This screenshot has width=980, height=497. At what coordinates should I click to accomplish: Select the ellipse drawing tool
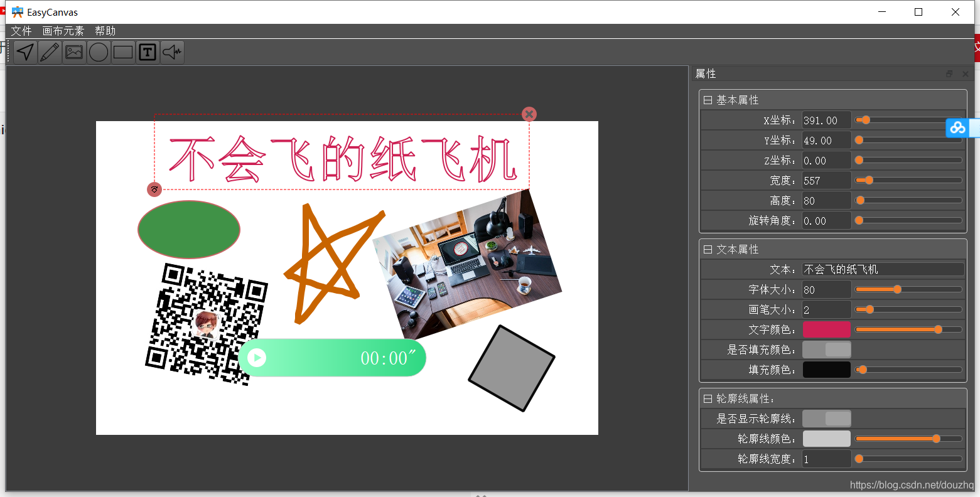[x=98, y=52]
